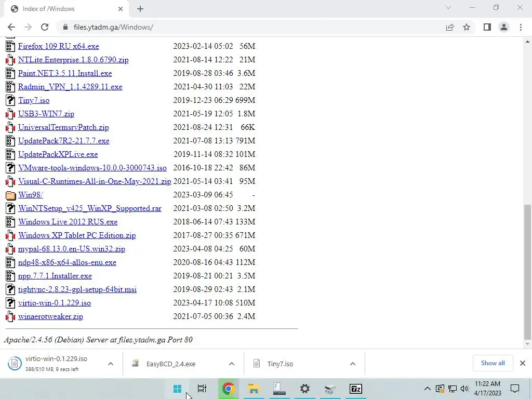Open the Firefox 109 RU x64.exe link
Image resolution: width=532 pixels, height=399 pixels.
(58, 46)
